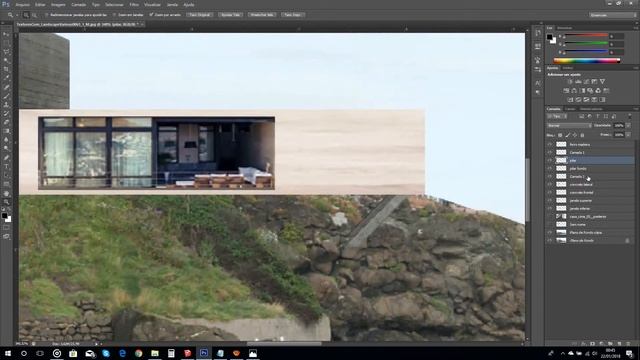Select the Move tool
The width and height of the screenshot is (640, 360).
coord(6,34)
